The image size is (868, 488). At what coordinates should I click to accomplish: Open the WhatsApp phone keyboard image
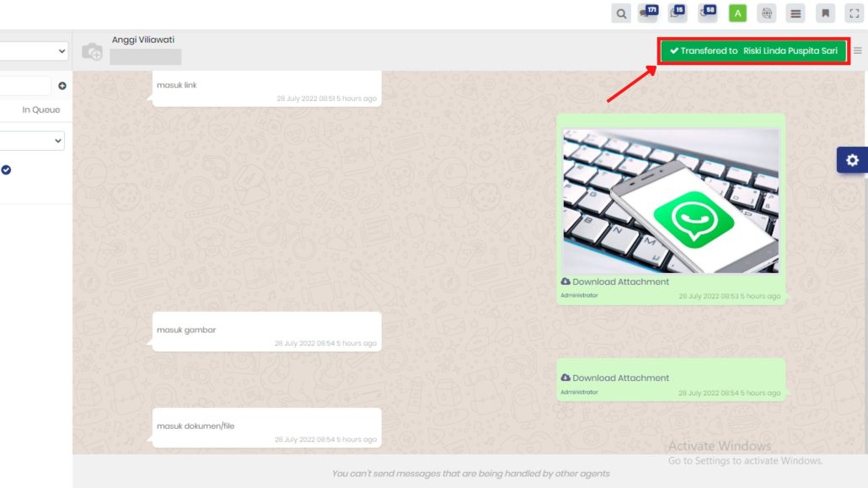click(671, 201)
